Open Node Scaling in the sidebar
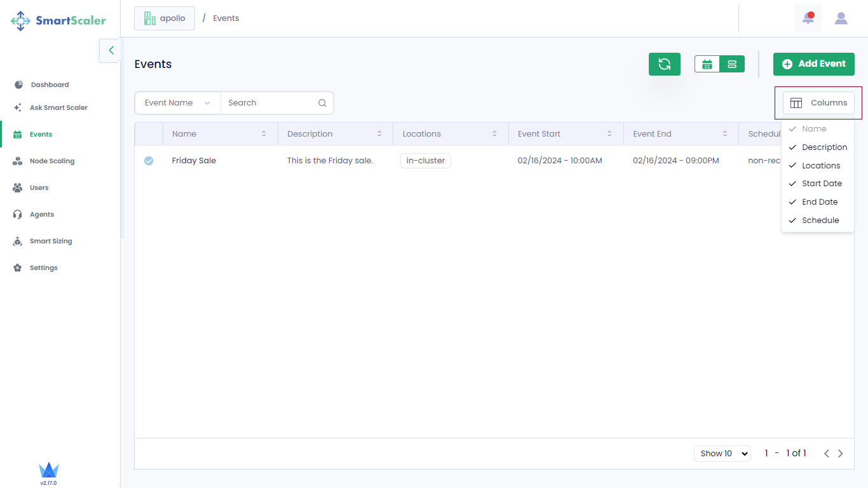The width and height of the screenshot is (868, 488). coord(51,161)
